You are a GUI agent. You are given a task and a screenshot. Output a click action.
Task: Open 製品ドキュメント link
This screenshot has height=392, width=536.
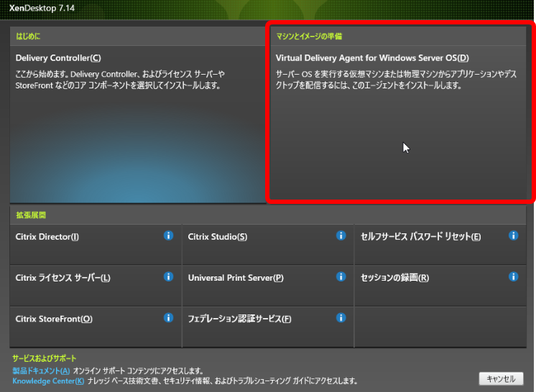point(41,371)
